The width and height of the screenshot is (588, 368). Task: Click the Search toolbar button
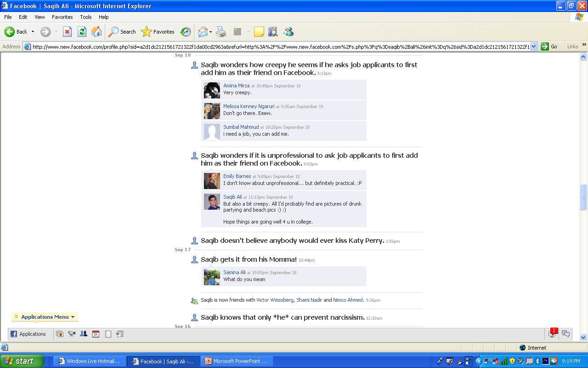click(122, 32)
